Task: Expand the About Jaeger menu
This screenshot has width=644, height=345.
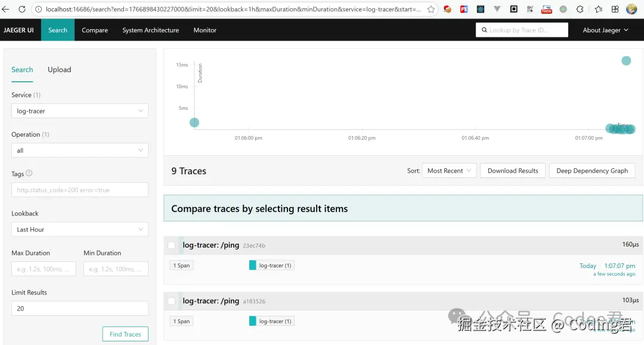Action: pyautogui.click(x=605, y=30)
